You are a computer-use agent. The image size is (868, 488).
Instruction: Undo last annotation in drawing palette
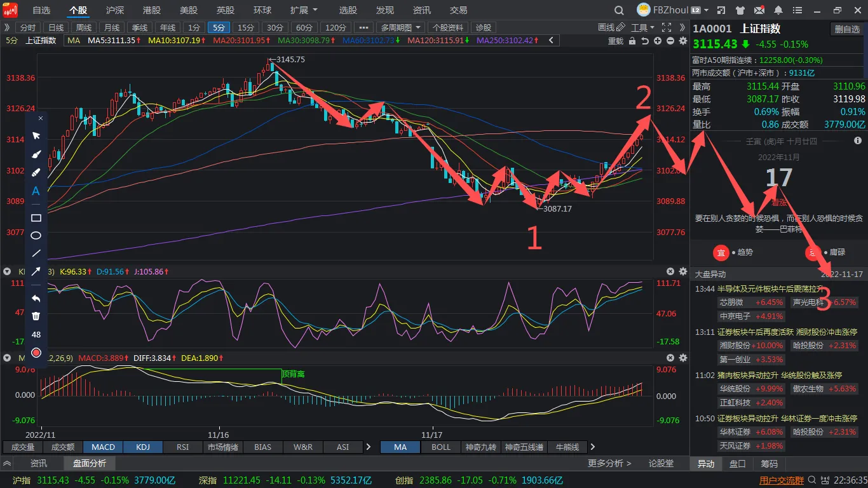tap(36, 298)
